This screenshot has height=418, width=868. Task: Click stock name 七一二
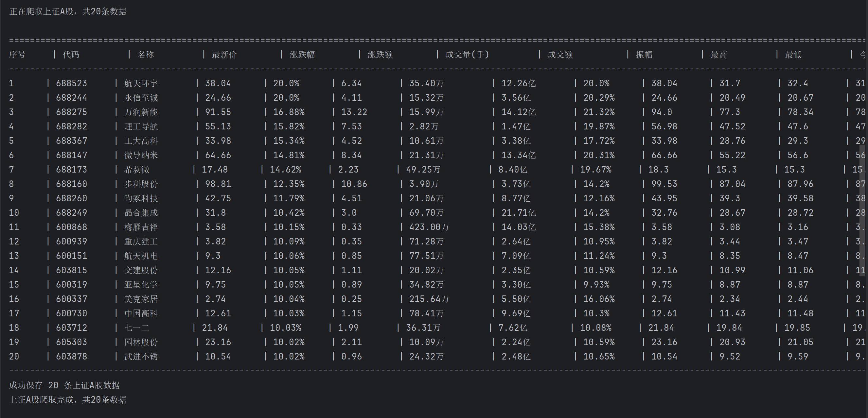[x=136, y=328]
